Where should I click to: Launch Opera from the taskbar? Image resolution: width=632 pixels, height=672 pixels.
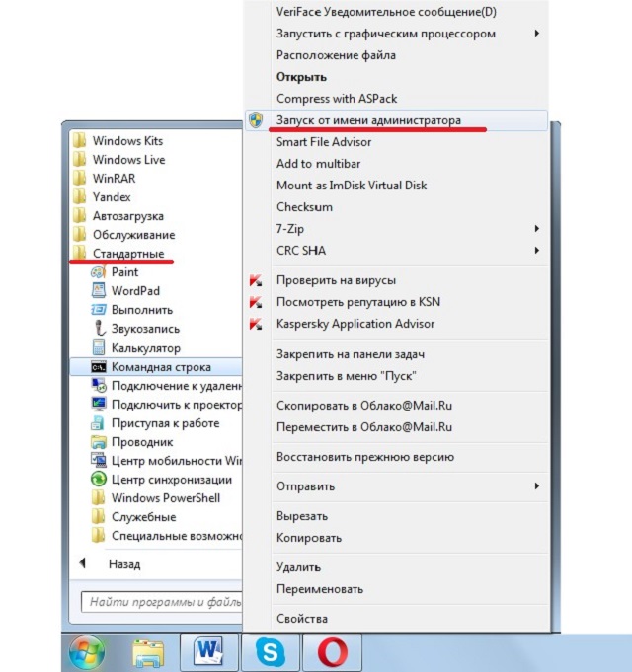click(333, 652)
